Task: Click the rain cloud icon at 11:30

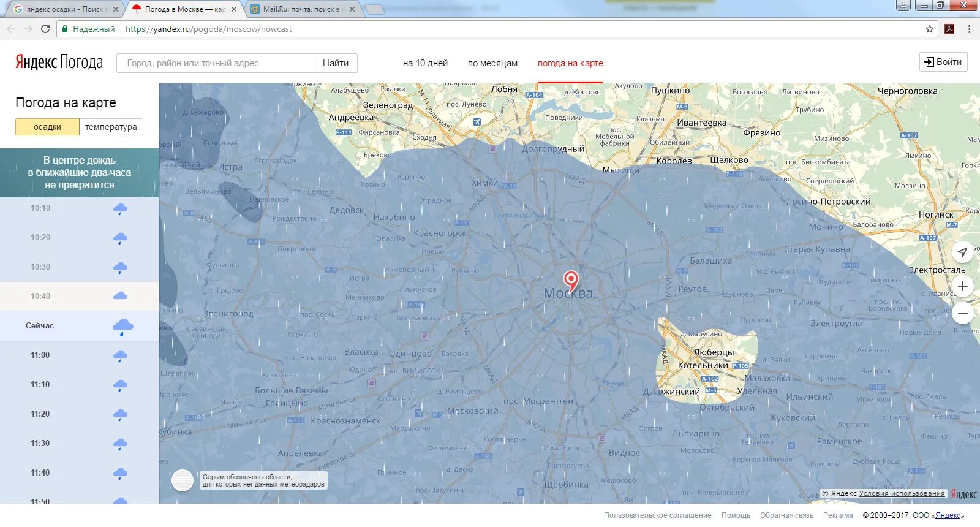Action: 120,444
